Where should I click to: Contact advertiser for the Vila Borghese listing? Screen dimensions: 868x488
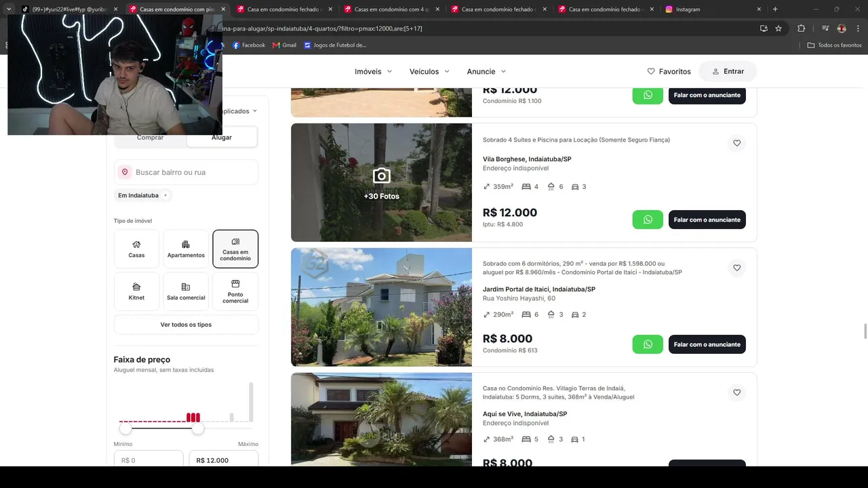(707, 220)
